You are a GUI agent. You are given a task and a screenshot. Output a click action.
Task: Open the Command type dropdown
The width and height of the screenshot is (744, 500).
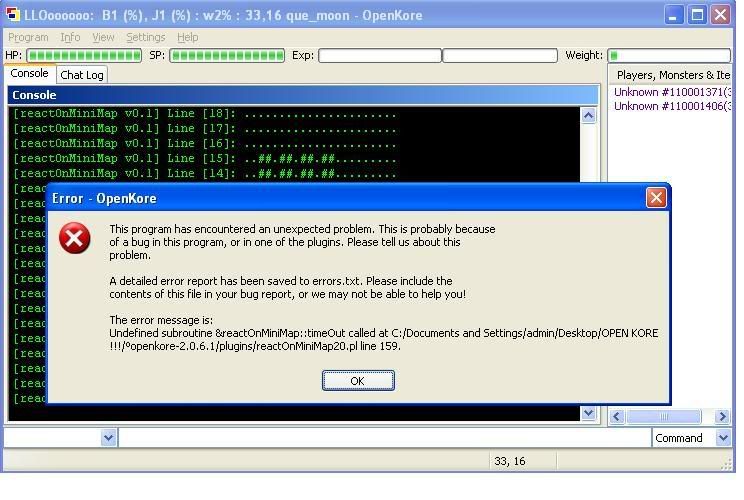pos(723,437)
